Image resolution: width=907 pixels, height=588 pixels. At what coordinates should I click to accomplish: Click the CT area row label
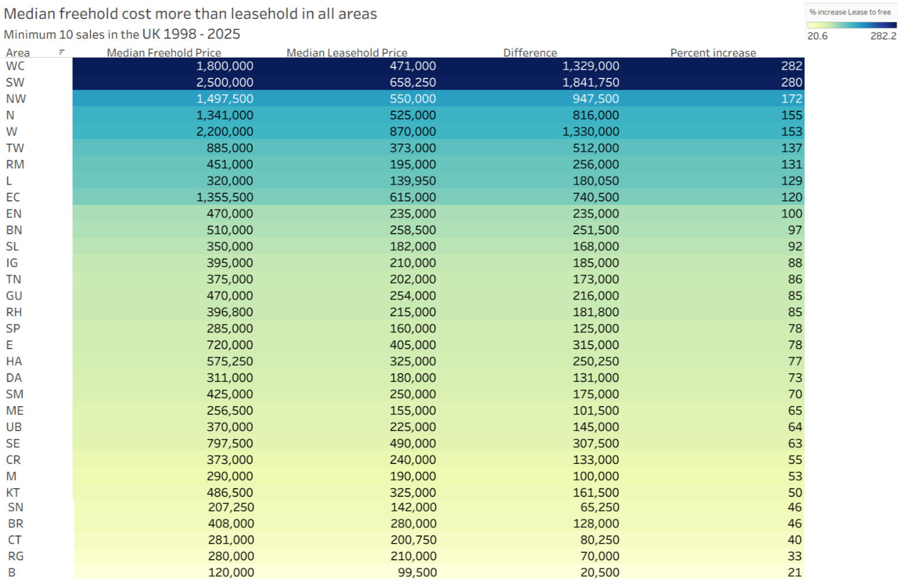pos(14,540)
